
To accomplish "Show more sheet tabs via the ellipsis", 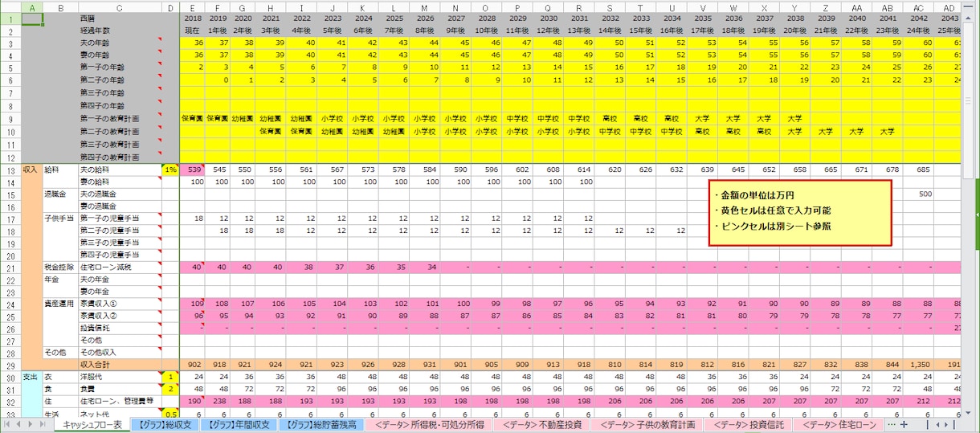I will click(891, 424).
